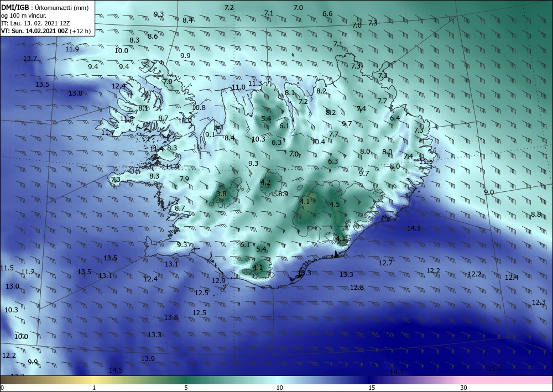The width and height of the screenshot is (553, 392).
Task: Click the value 11.3
Action: point(255,83)
